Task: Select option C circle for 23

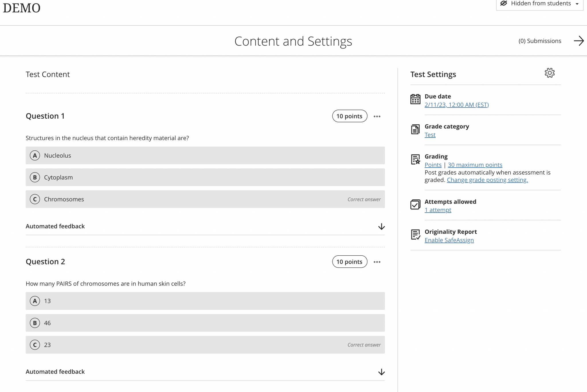Action: click(x=35, y=345)
